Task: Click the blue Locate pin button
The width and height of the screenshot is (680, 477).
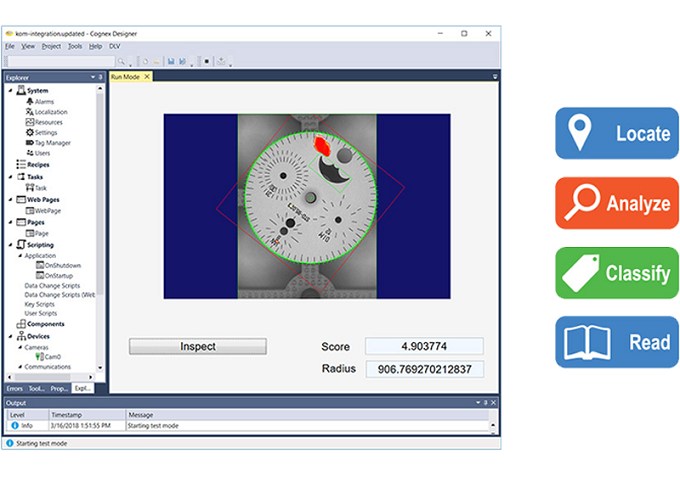Action: point(616,134)
